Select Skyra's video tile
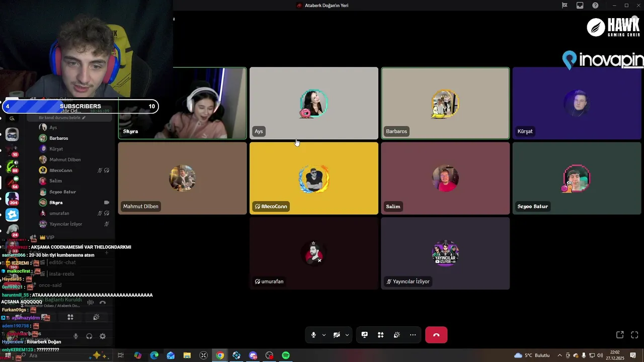Image resolution: width=644 pixels, height=362 pixels. 182,103
